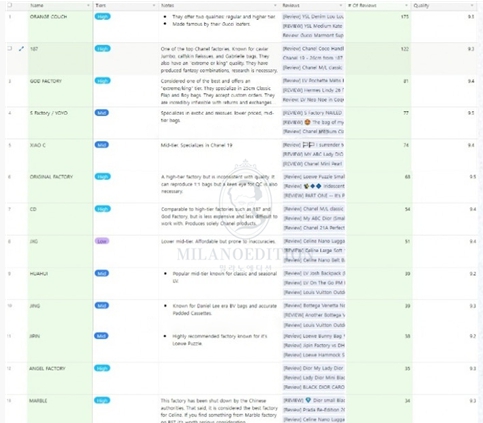Open the YSL Denim Lou Lou review link
The image size is (483, 423).
313,16
